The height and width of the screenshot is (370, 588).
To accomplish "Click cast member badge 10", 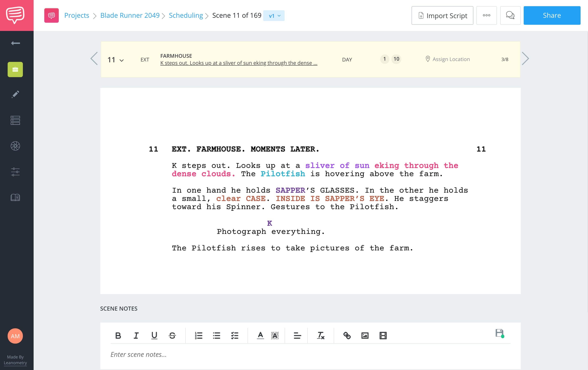I will pos(396,59).
